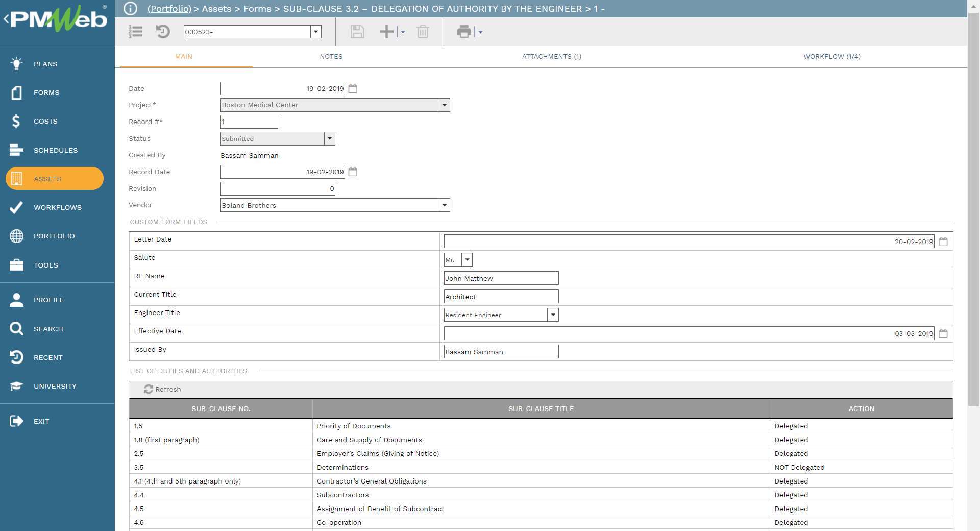Follow the (Portfolio) breadcrumb link
Image resolution: width=980 pixels, height=531 pixels.
coord(169,9)
